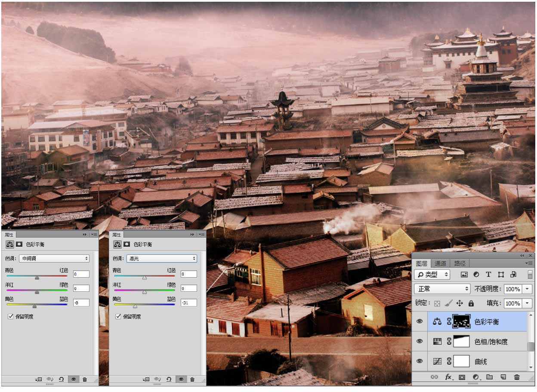537x392 pixels.
Task: Clip to layer icon in Highlights panel footer
Action: point(146,380)
